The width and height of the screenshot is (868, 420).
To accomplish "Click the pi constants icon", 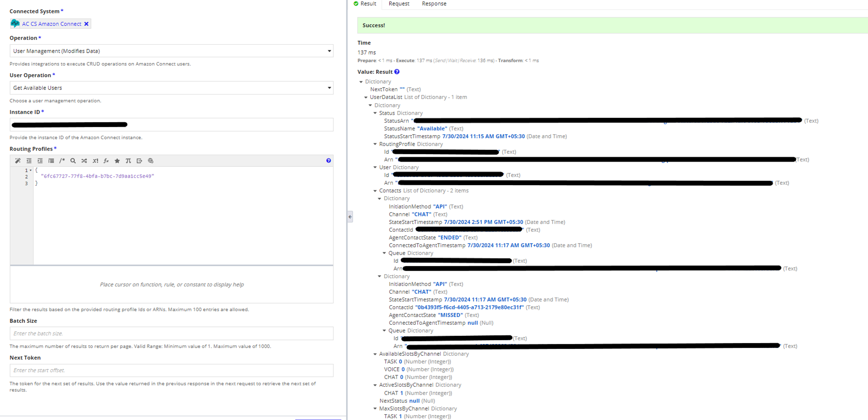I will tap(128, 161).
